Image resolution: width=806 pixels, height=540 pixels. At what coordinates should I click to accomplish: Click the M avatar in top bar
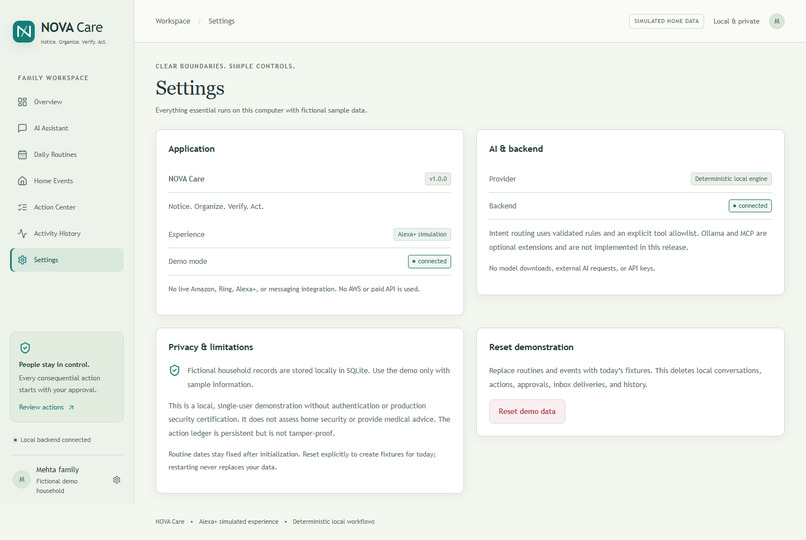click(x=777, y=21)
